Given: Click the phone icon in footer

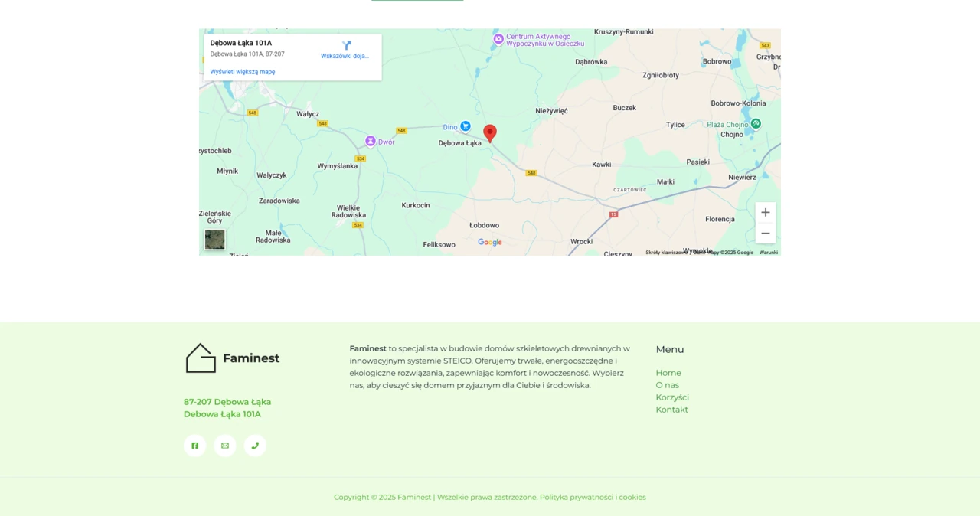Looking at the screenshot, I should (x=255, y=446).
